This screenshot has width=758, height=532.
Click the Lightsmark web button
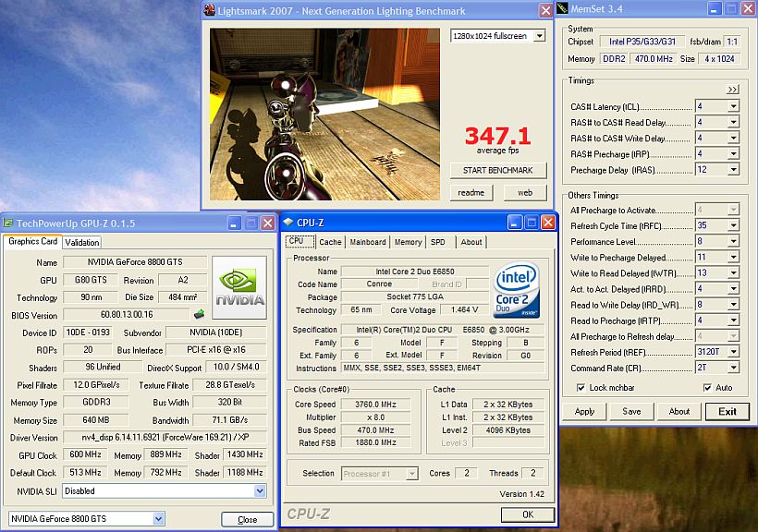(525, 193)
